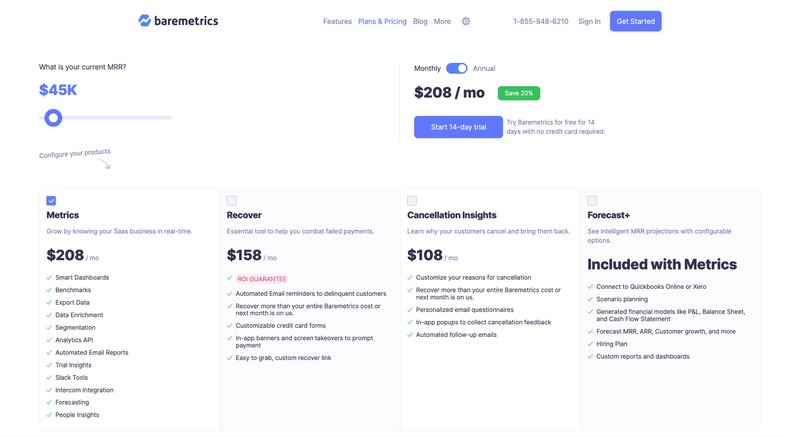Open the globe language selector

466,21
